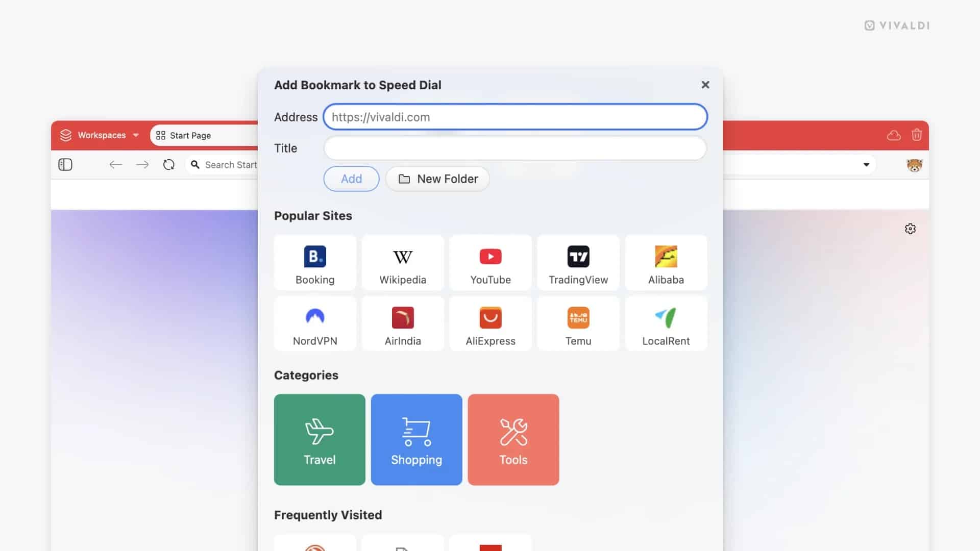Toggle the sidebar panel icon
The height and width of the screenshot is (551, 980).
click(65, 164)
